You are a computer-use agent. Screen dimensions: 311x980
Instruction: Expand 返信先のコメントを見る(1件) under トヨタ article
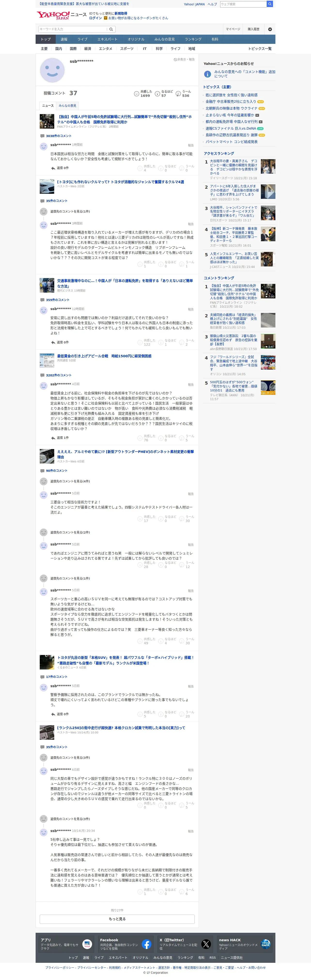[70, 211]
